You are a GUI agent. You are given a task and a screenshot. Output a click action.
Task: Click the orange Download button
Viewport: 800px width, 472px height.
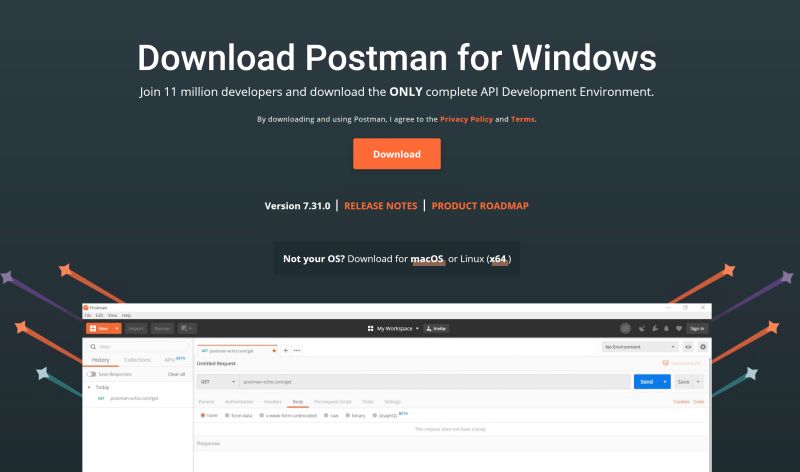pyautogui.click(x=396, y=154)
